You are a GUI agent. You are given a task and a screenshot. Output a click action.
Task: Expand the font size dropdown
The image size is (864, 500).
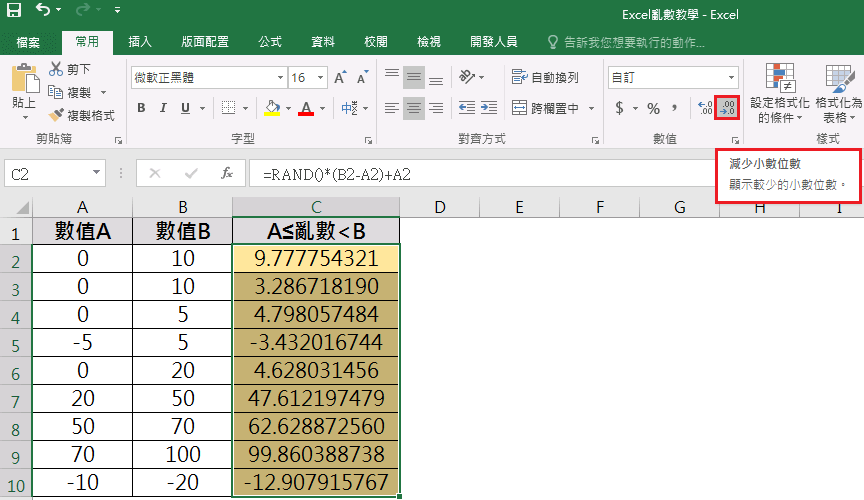click(321, 77)
